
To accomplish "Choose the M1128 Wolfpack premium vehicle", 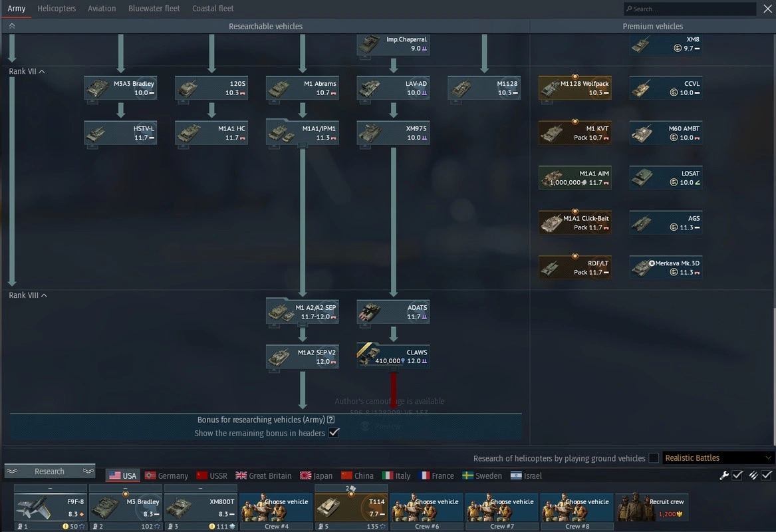I will pyautogui.click(x=575, y=88).
